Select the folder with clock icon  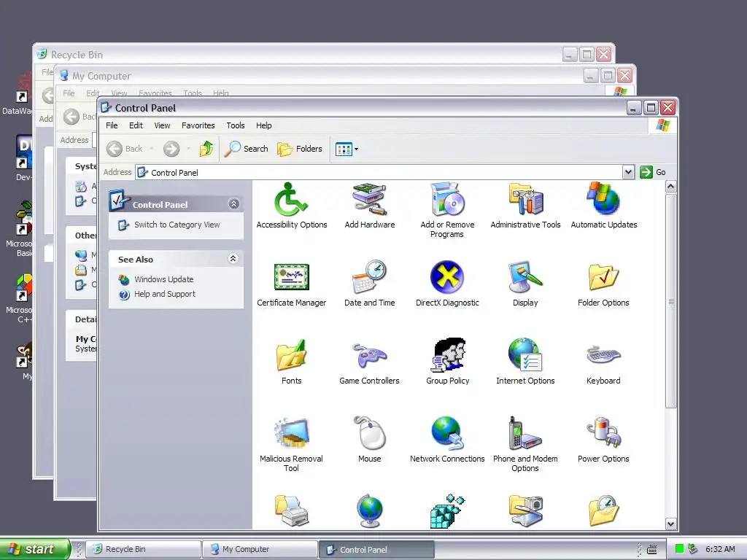(603, 511)
